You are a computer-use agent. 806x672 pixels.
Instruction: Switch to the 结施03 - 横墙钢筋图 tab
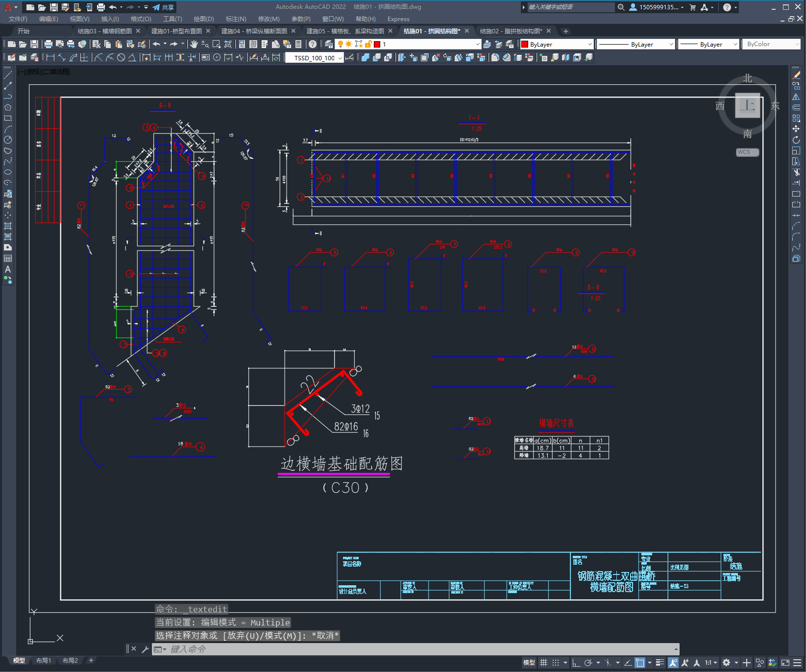[x=105, y=31]
